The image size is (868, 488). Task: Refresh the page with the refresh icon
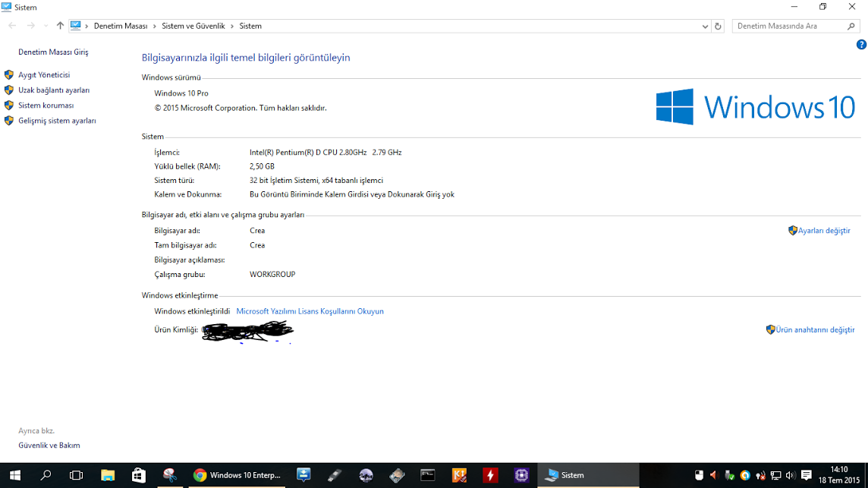point(718,26)
